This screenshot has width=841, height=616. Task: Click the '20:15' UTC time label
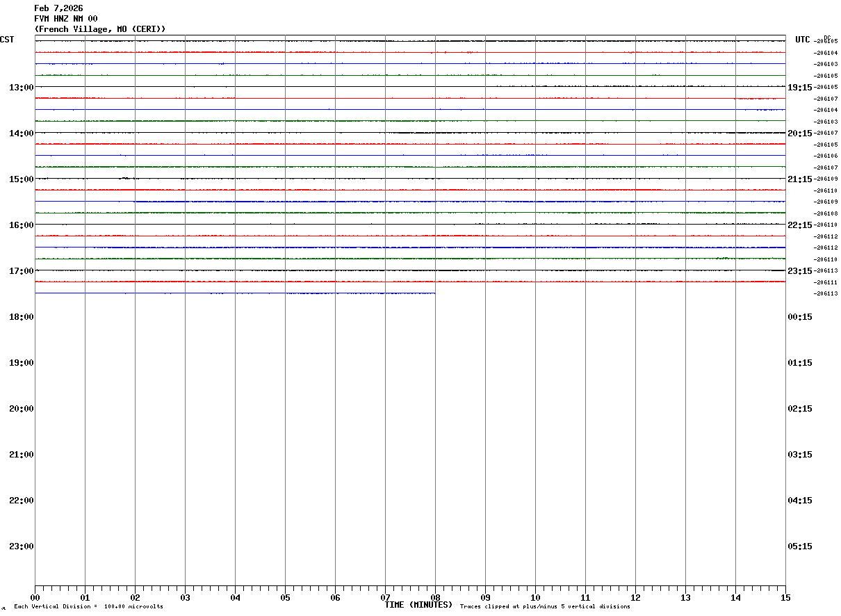tap(800, 133)
